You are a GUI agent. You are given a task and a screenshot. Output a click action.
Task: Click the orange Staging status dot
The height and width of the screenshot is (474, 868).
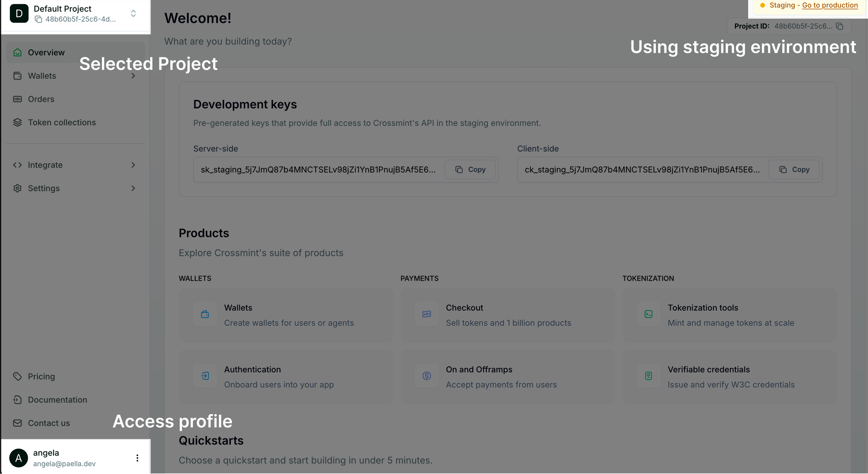pyautogui.click(x=763, y=5)
